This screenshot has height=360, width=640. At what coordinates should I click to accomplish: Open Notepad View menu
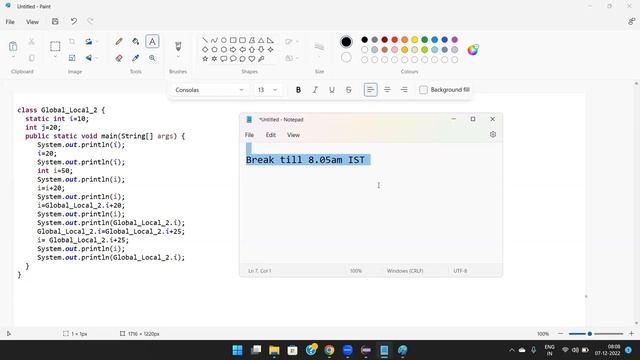click(293, 135)
